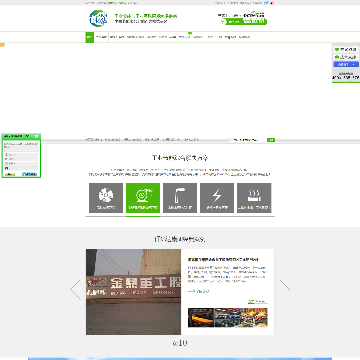This screenshot has width=360, height=360.
Task: Click the round blue-green company logo
Action: (98, 19)
